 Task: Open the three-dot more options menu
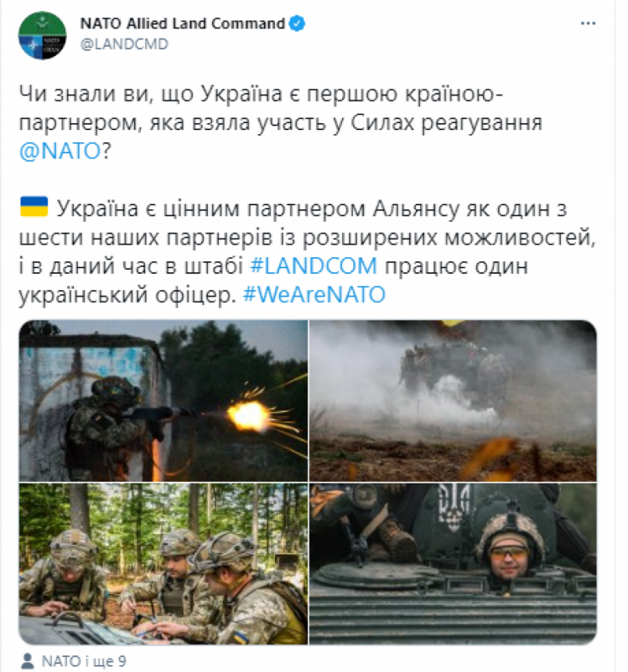(588, 23)
